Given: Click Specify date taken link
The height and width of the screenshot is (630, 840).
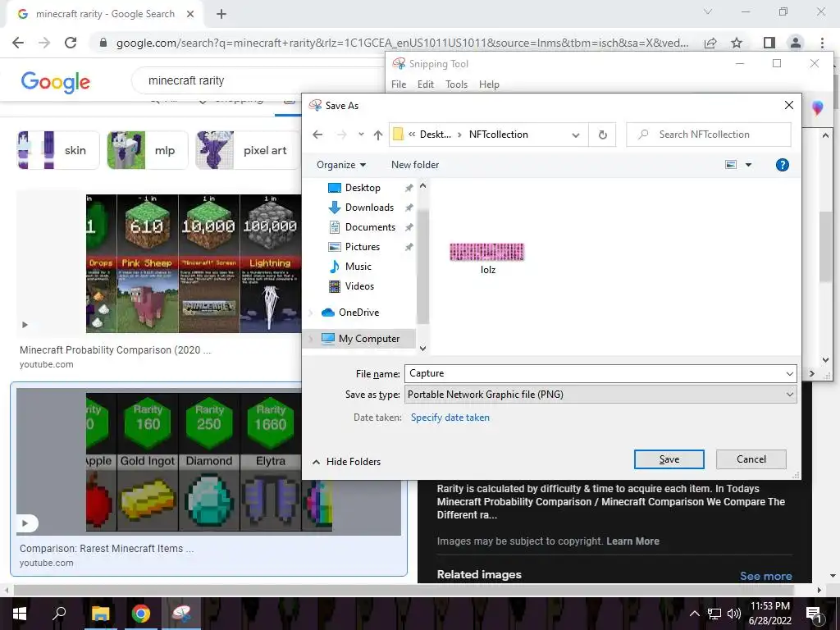Looking at the screenshot, I should (x=450, y=418).
